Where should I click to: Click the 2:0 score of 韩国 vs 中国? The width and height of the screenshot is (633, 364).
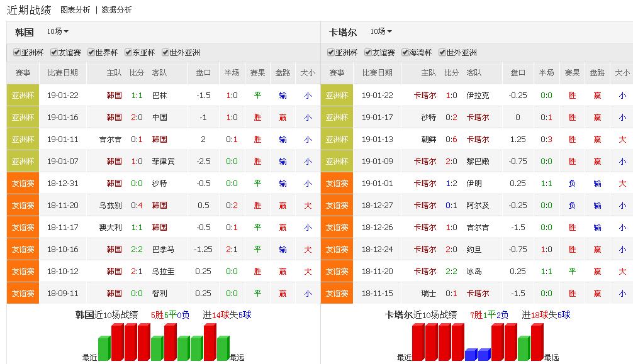coord(137,118)
